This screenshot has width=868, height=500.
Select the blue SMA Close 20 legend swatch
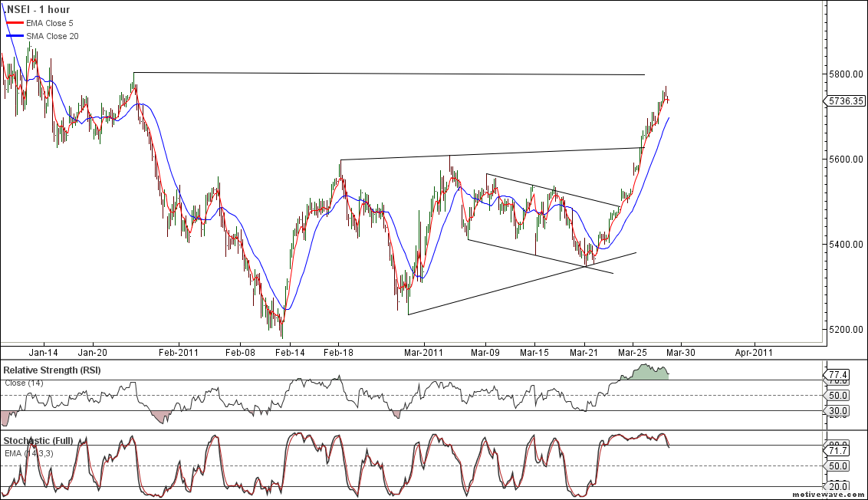14,36
